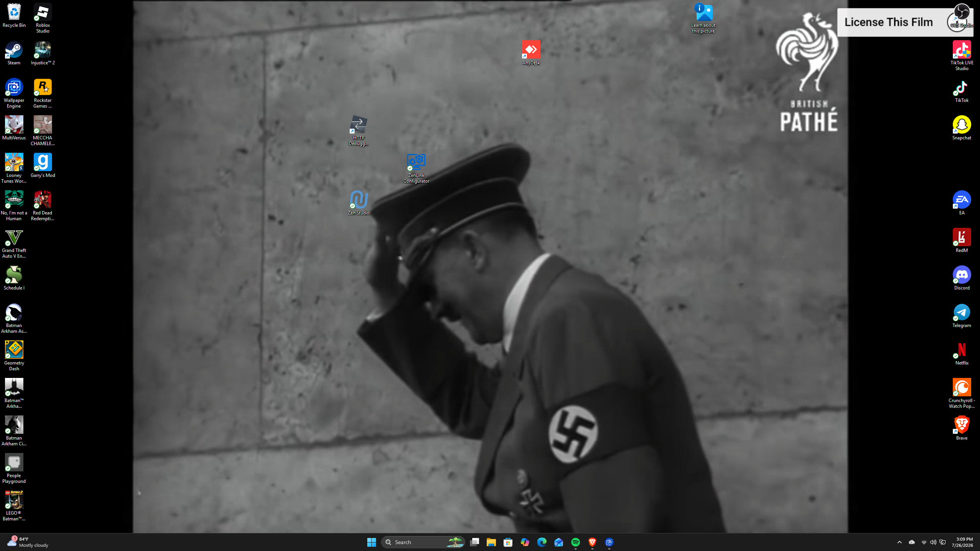Launch Microsoft Store from the taskbar
Screen dimensions: 980x551
tap(508, 542)
